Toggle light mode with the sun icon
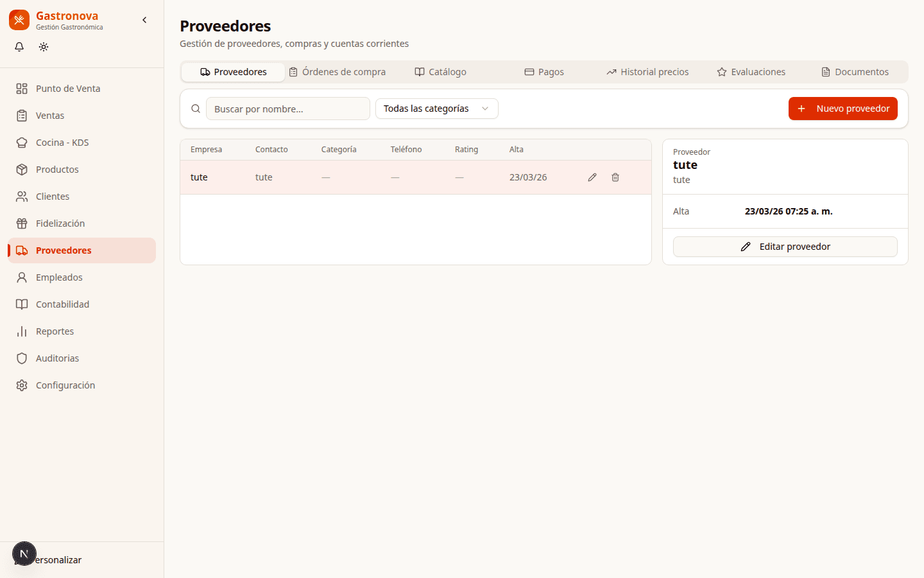The height and width of the screenshot is (578, 924). 43,46
